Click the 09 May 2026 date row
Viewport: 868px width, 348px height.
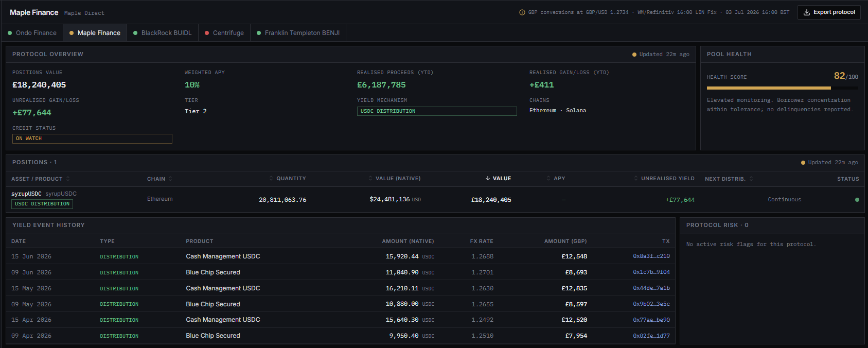[x=31, y=304]
